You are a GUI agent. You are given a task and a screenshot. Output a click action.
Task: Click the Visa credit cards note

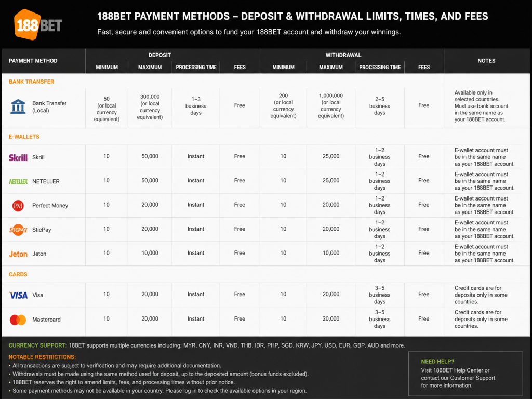click(x=481, y=295)
